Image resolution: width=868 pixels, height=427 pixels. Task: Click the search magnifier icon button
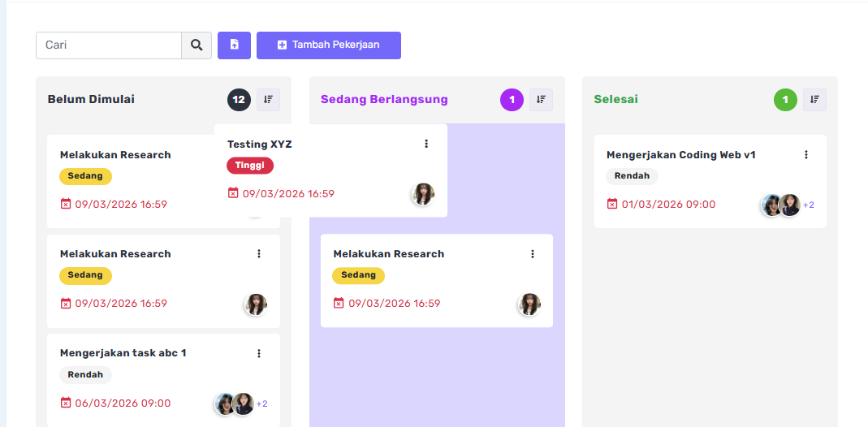click(196, 45)
